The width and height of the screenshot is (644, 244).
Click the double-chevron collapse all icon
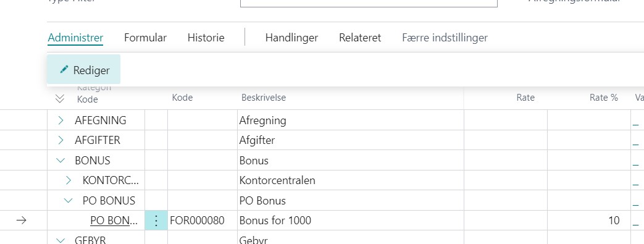point(59,99)
